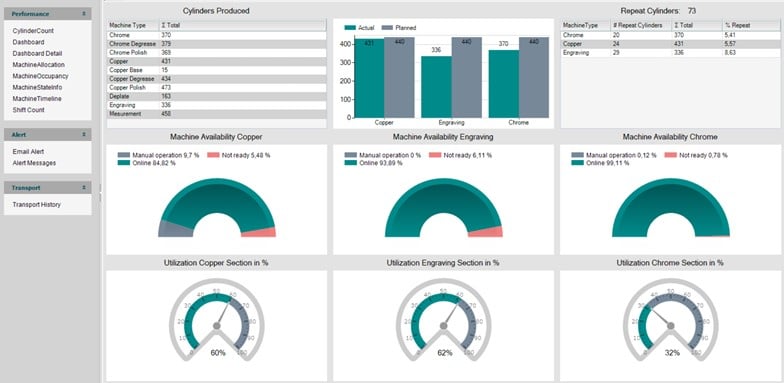Open the Dashboard Detail page

(37, 54)
